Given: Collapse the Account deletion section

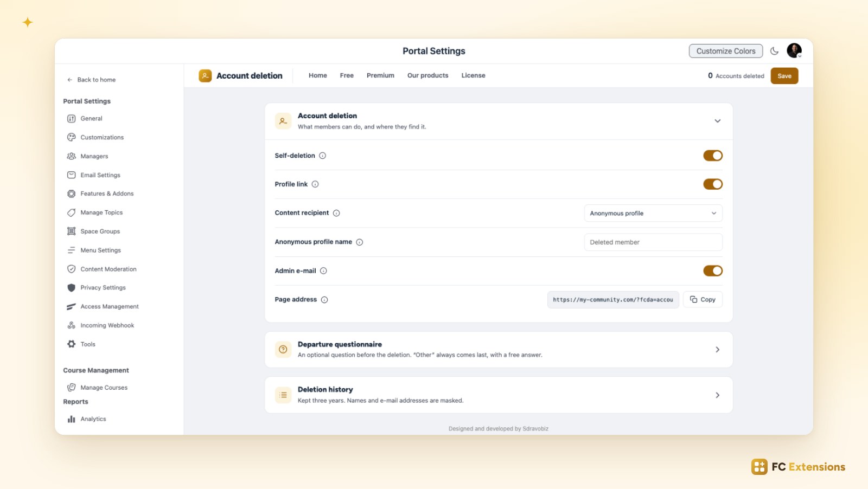Looking at the screenshot, I should point(717,121).
